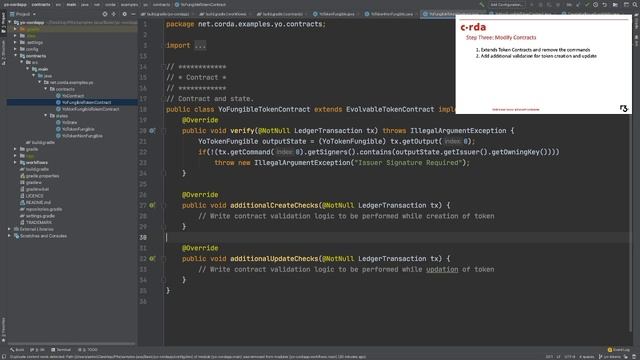
Task: Click EvolvableTokenContract in class declaration
Action: [390, 109]
